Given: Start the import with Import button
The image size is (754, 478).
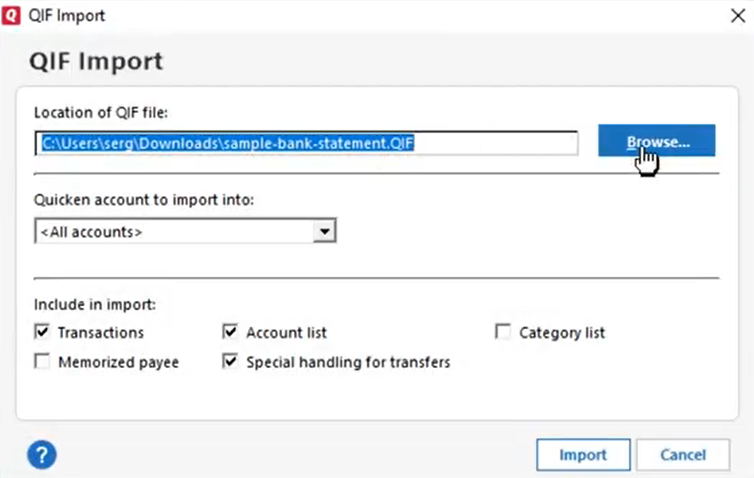Looking at the screenshot, I should click(x=583, y=454).
